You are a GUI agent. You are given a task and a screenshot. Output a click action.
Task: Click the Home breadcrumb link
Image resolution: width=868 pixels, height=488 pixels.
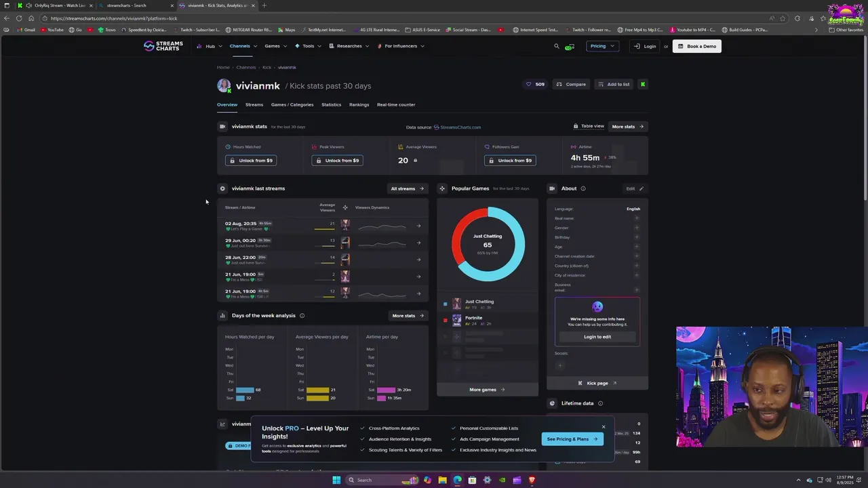[x=223, y=67]
